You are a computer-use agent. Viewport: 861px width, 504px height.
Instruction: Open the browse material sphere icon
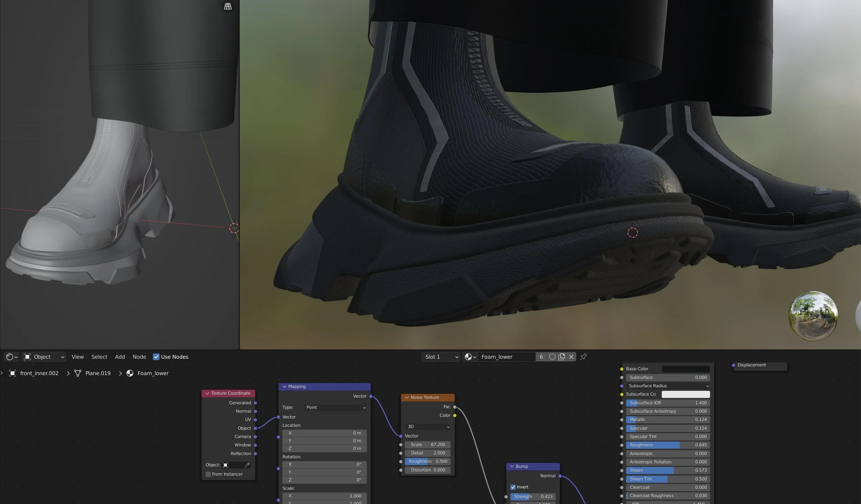(x=470, y=357)
